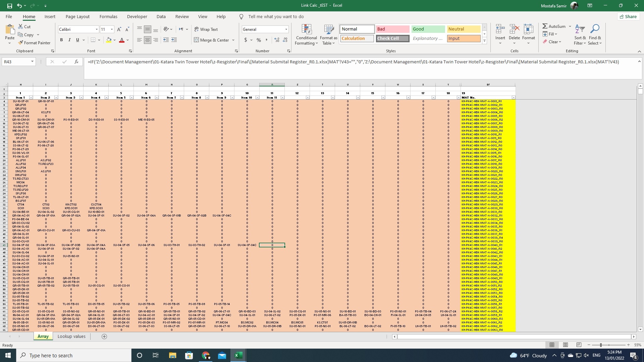
Task: Expand the cell styles gallery
Action: pos(484,41)
